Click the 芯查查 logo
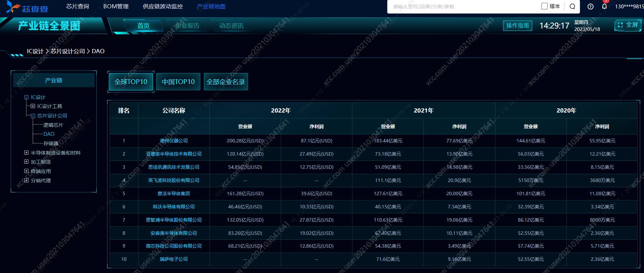This screenshot has height=273, width=644. pyautogui.click(x=28, y=7)
